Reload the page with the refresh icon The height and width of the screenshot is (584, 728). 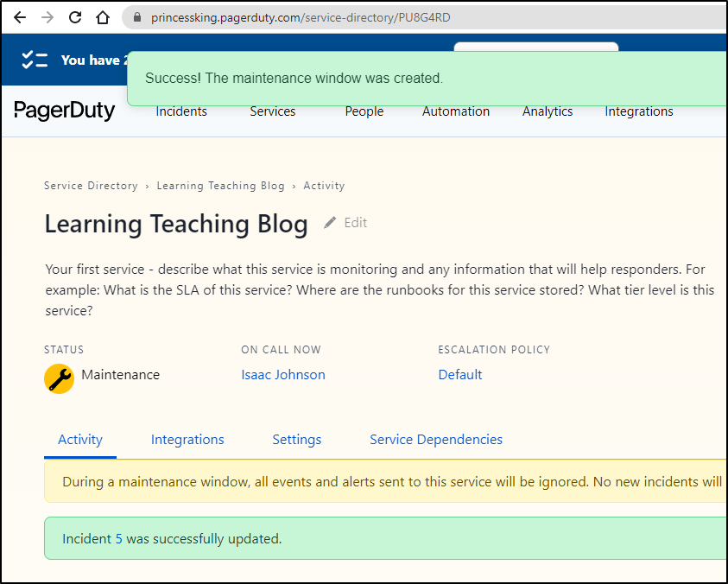[75, 17]
